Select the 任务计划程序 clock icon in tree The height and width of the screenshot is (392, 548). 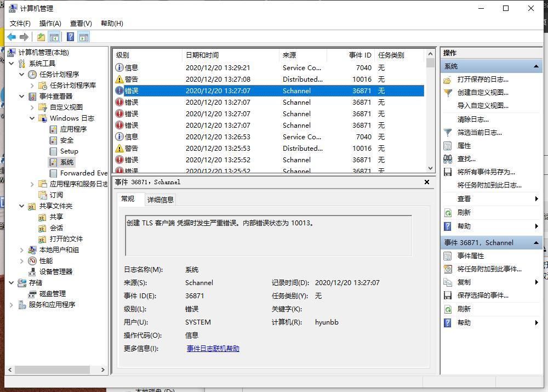click(32, 75)
